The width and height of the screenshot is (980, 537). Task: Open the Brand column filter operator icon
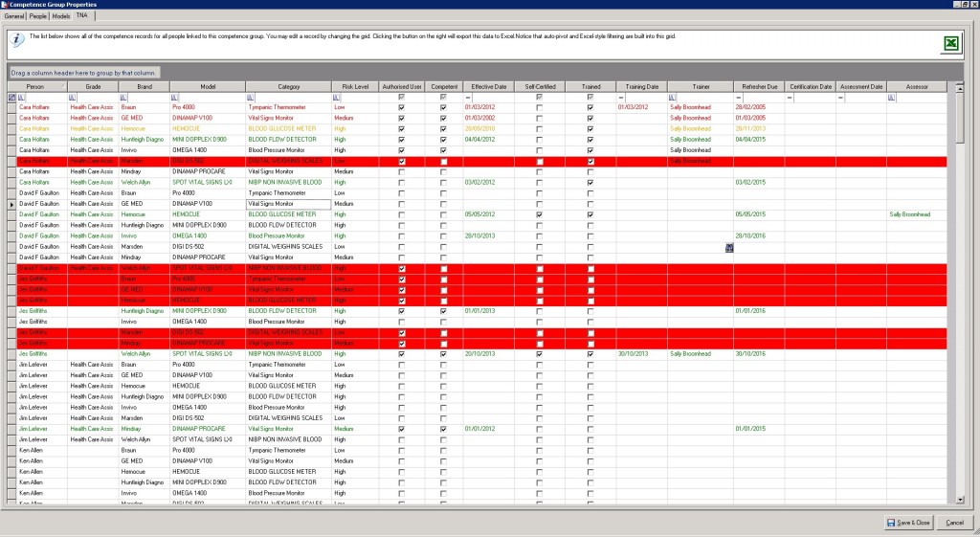123,98
